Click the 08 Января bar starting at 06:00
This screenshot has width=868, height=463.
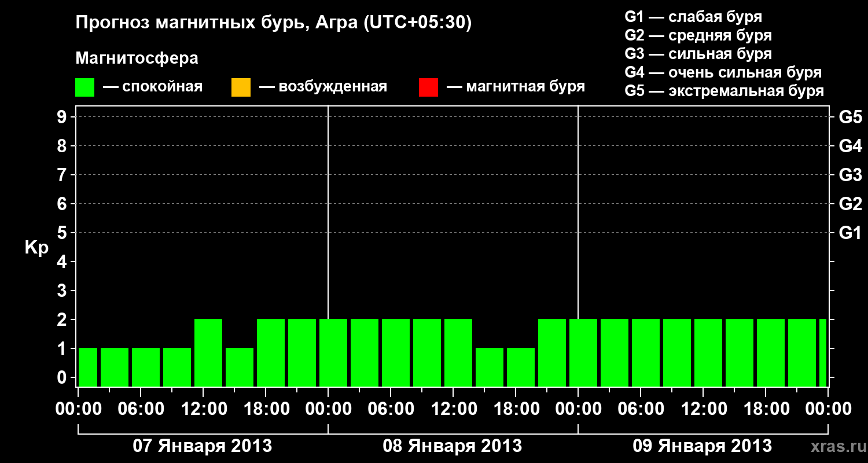396,352
